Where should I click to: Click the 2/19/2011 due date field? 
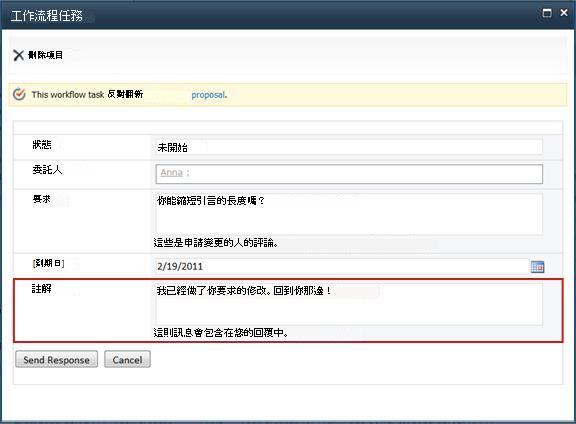[x=342, y=266]
